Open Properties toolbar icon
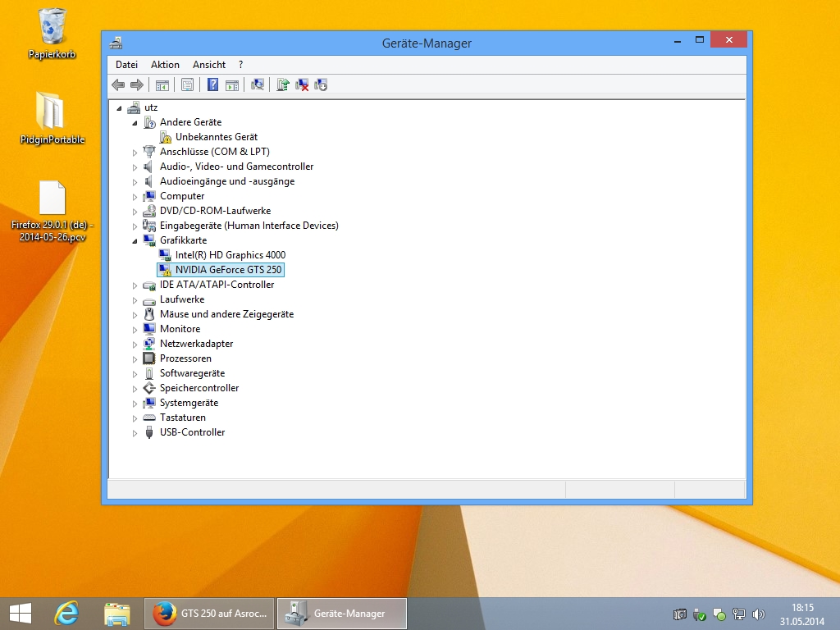 (187, 84)
